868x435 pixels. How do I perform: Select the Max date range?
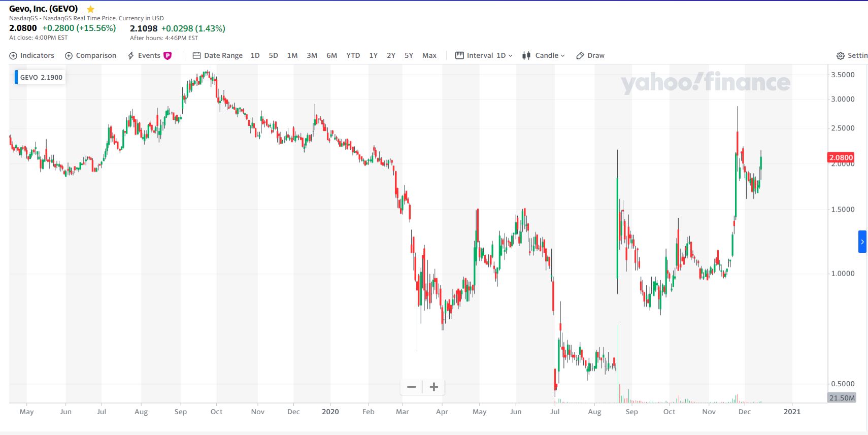coord(429,56)
